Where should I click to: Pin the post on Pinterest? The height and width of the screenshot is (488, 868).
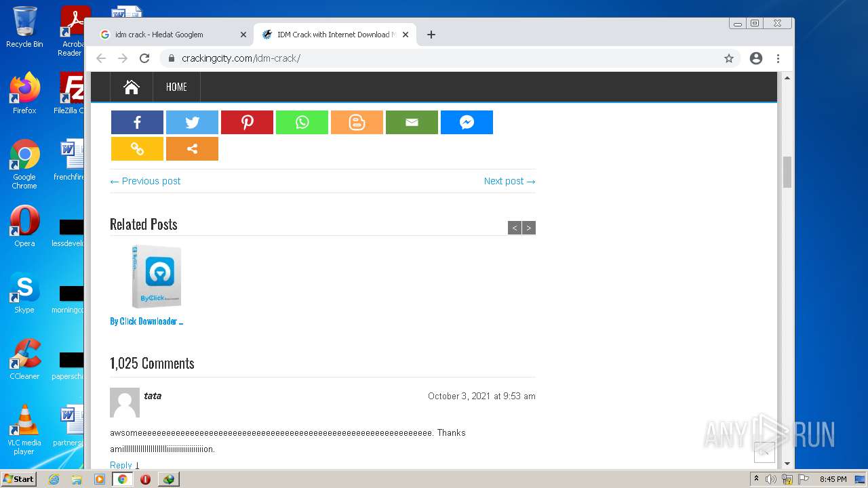click(247, 122)
